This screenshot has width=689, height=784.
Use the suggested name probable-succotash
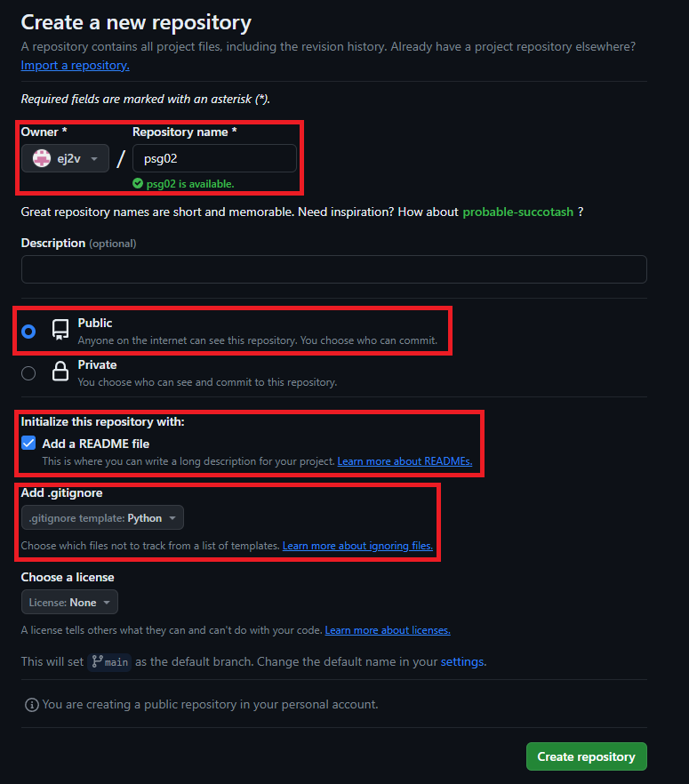click(517, 212)
